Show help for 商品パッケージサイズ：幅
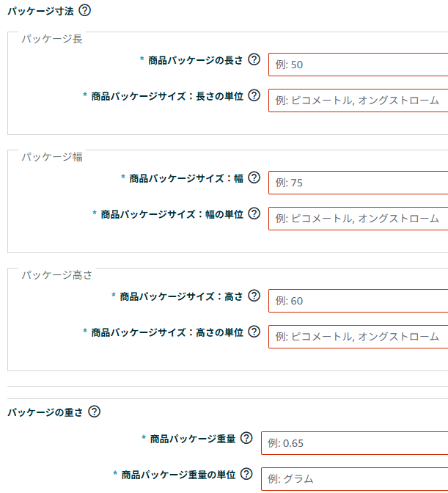The image size is (448, 493). pos(254,178)
